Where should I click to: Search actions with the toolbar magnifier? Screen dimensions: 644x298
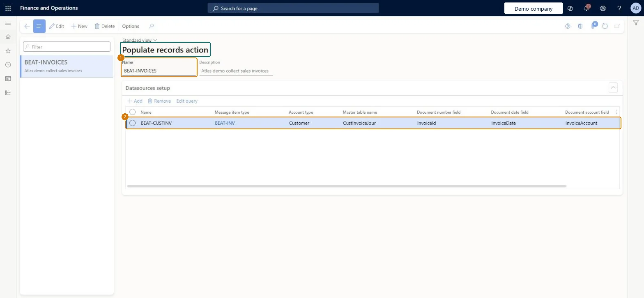(151, 26)
